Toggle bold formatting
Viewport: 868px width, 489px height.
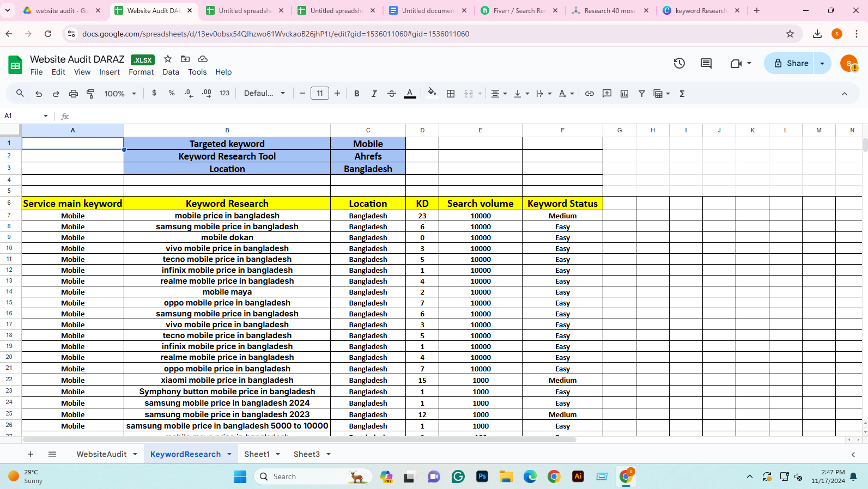click(x=356, y=94)
